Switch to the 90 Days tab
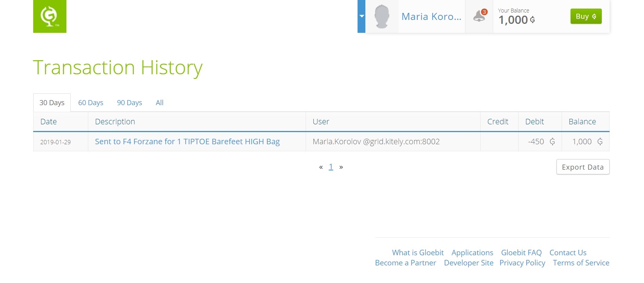 (x=129, y=102)
